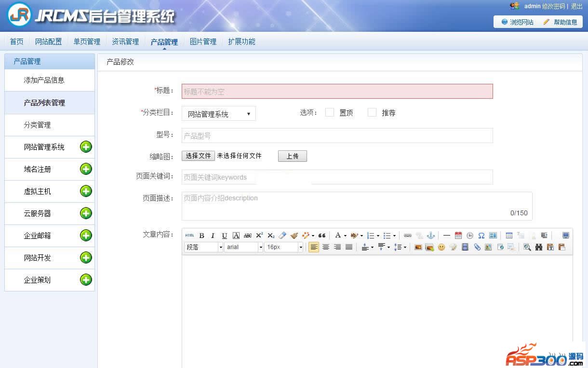Go to 首页 in top navigation
588x368 pixels.
click(x=17, y=41)
